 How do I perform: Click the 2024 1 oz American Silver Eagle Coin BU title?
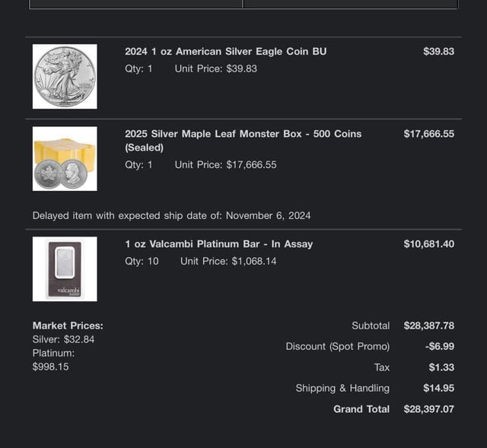[225, 52]
